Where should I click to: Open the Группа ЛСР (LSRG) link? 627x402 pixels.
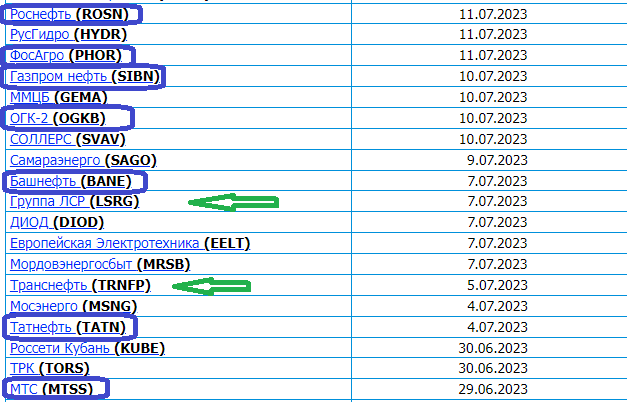pos(74,201)
